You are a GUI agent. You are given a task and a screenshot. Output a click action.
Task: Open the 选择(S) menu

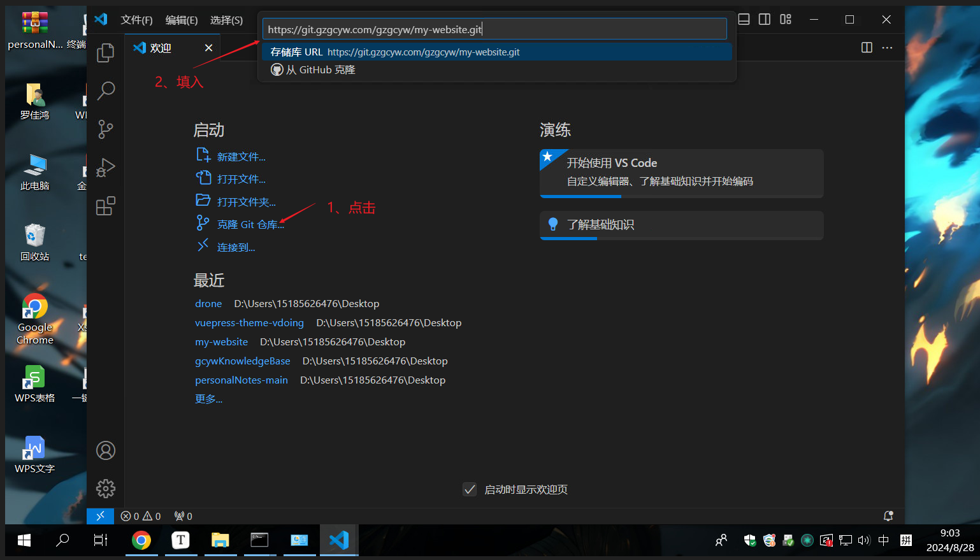[x=227, y=20]
